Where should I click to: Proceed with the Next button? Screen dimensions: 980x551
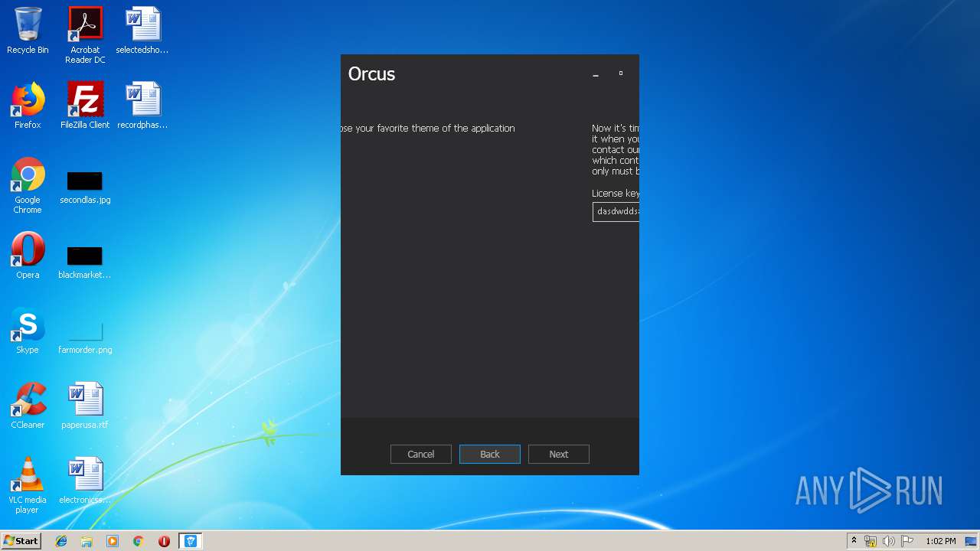coord(558,454)
